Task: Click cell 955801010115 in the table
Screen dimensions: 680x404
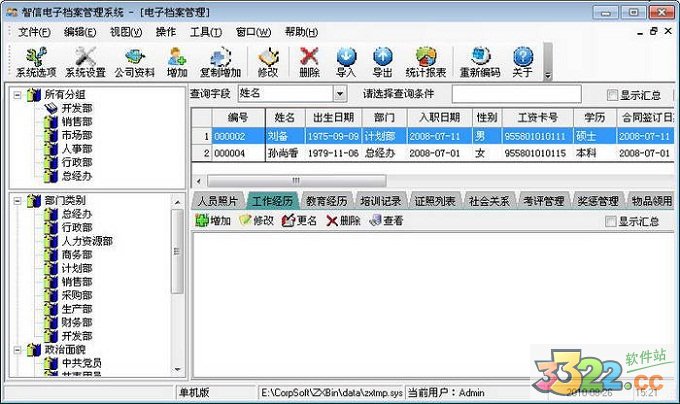Action: pos(538,153)
